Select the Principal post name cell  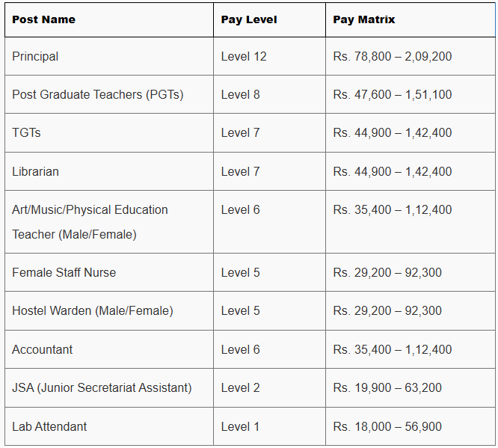(35, 56)
